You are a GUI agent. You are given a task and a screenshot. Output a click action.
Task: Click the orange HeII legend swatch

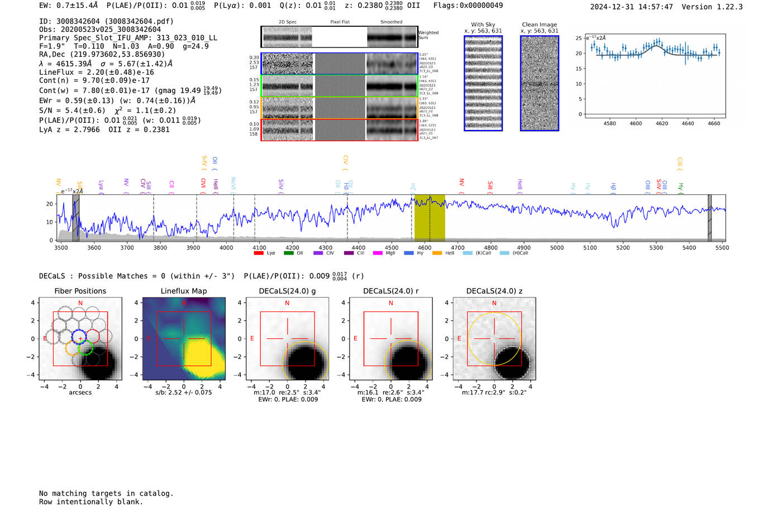[x=437, y=253]
